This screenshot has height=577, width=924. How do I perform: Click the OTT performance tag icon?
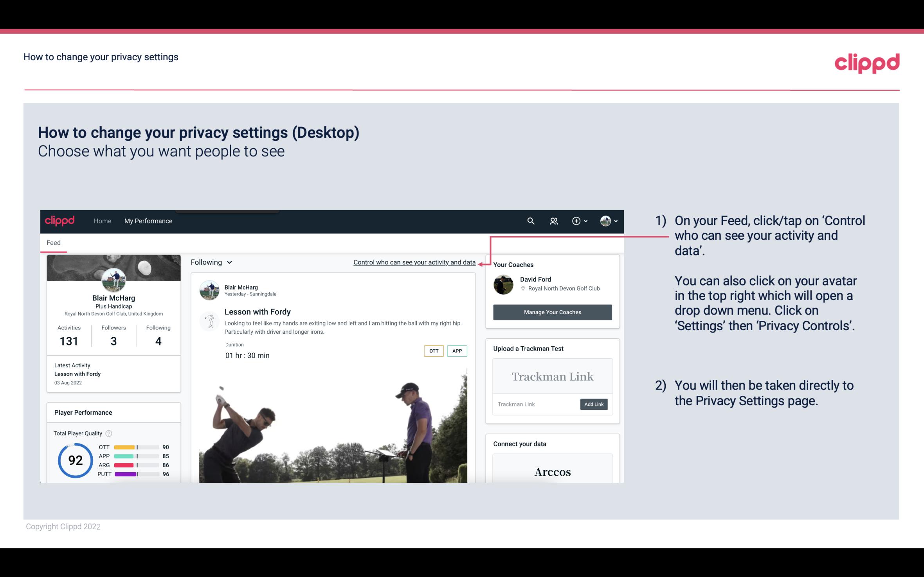click(x=433, y=351)
